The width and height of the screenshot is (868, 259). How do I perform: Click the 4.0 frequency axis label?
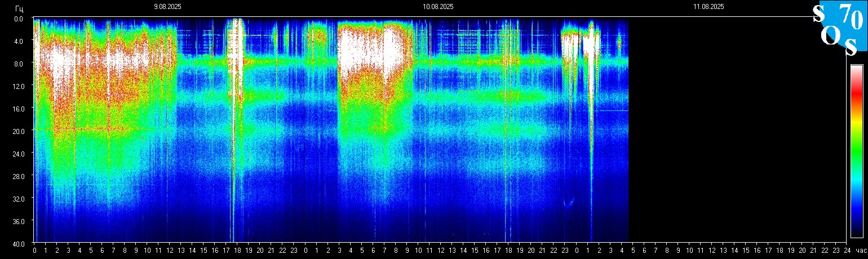pyautogui.click(x=19, y=41)
